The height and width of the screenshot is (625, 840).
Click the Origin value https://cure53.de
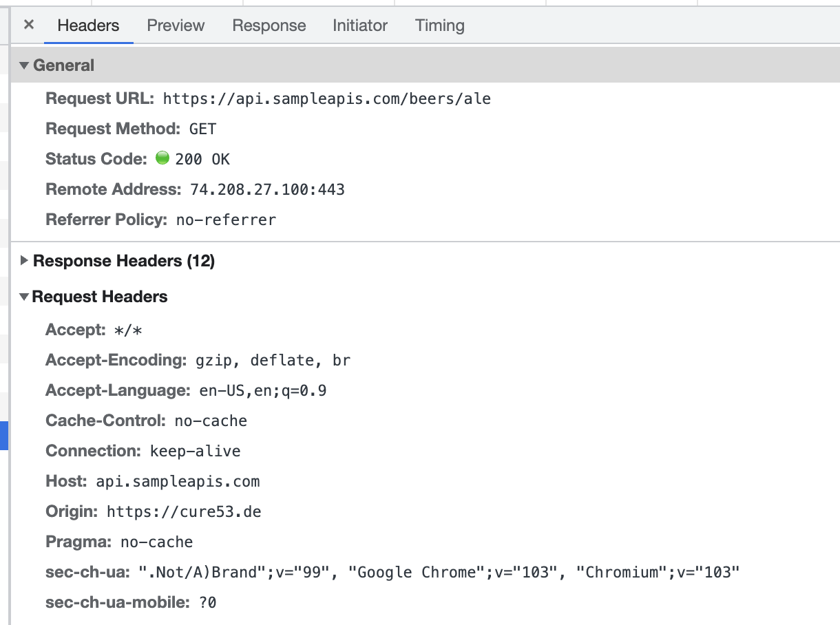184,511
